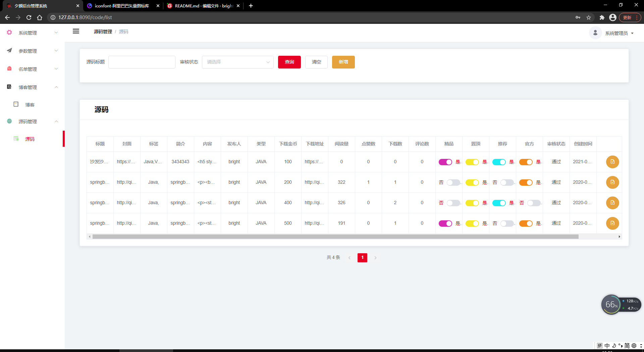Click the 系统管理 gear icon in sidebar
Screen dimensions: 644x352
(x=9, y=33)
